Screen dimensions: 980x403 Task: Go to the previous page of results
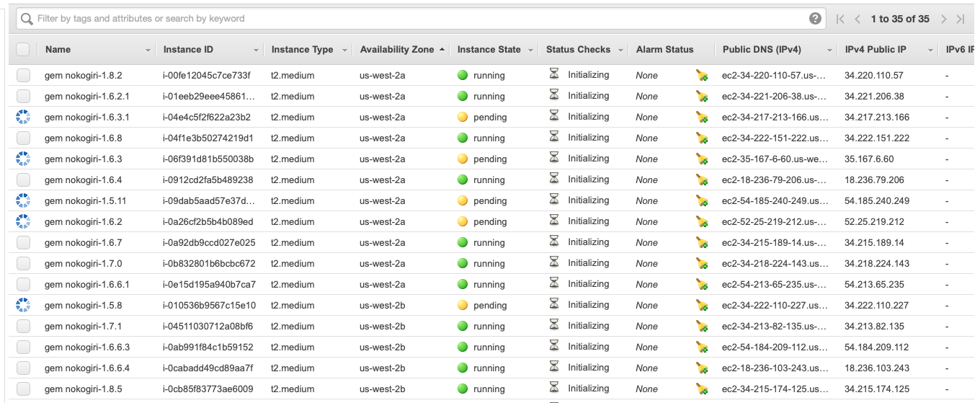tap(857, 19)
